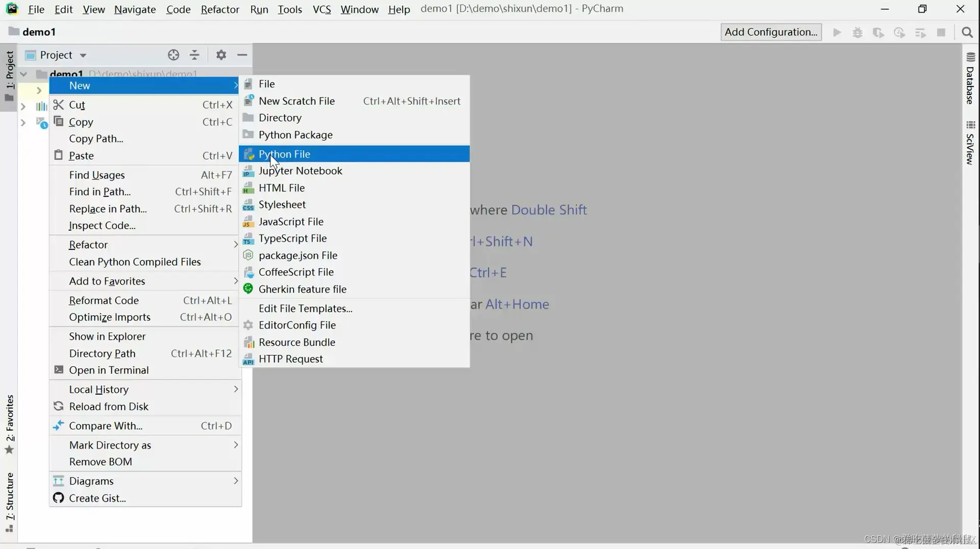Click the PyCharm app logo icon
Screen dimensions: 980x549
click(x=12, y=9)
